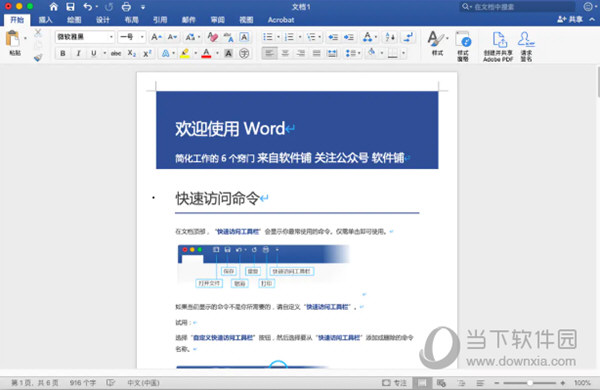Align text left
Image resolution: width=600 pixels, height=390 pixels.
click(x=269, y=53)
